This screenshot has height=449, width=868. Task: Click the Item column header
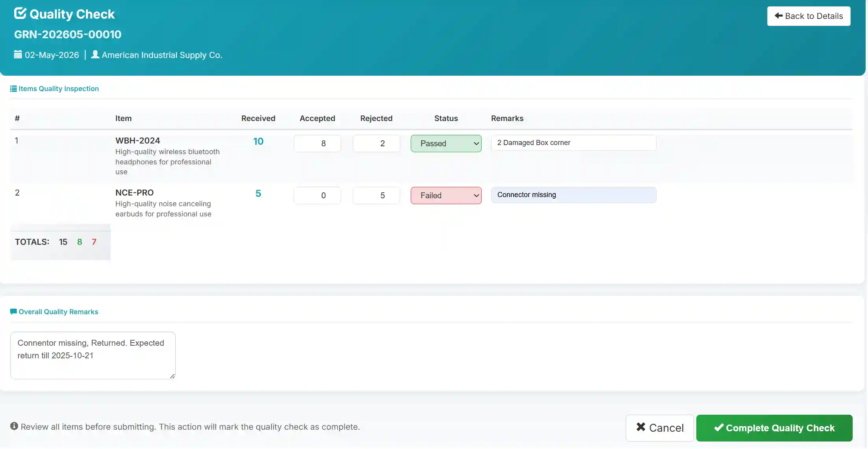(x=123, y=118)
